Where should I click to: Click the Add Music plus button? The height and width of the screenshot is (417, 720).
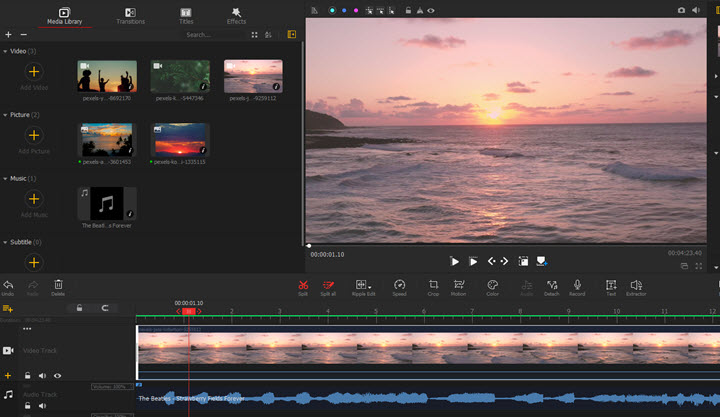coord(33,199)
